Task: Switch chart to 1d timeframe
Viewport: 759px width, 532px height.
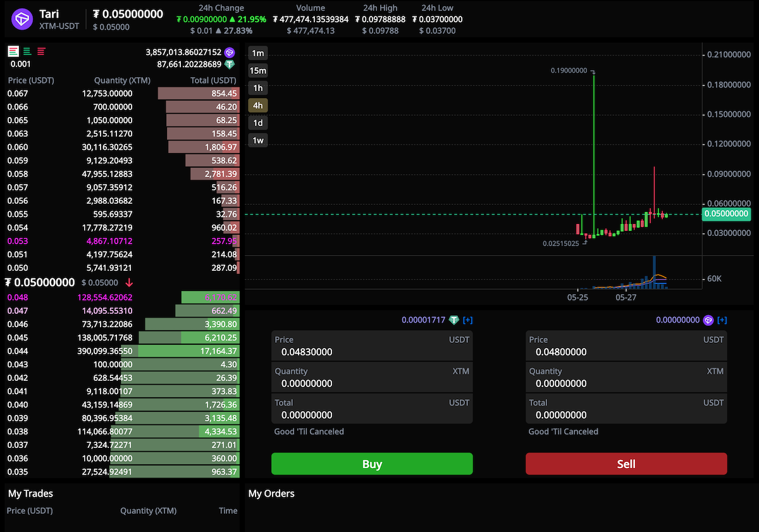Action: click(257, 123)
